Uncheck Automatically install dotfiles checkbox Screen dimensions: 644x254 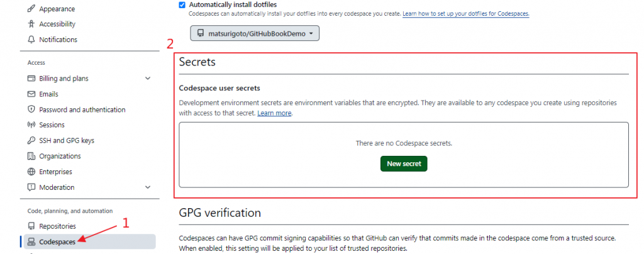(182, 4)
